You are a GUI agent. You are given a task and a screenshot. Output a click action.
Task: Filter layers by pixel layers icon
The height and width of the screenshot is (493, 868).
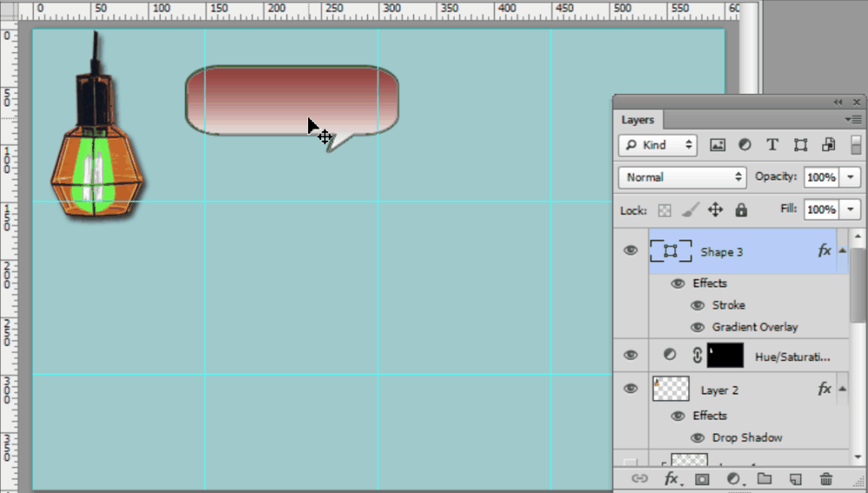(718, 145)
